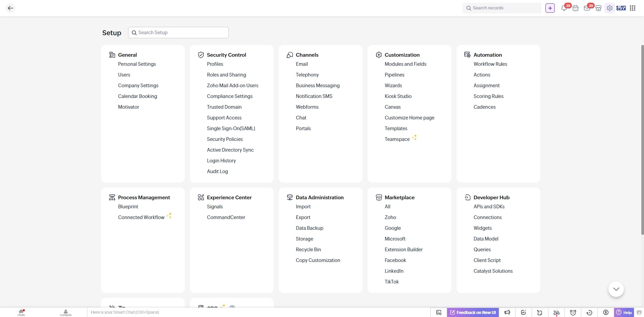
Task: Open the Settings gear icon
Action: (610, 8)
